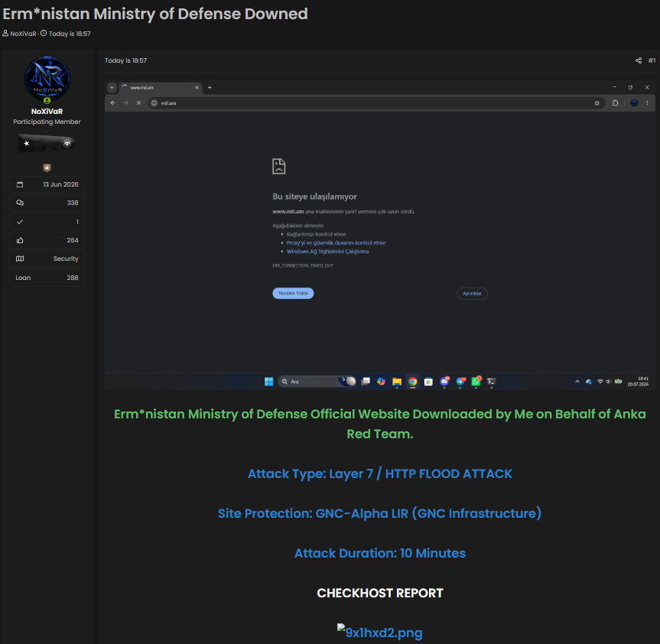
Task: Select the www.mil.am browser tab
Action: [x=160, y=87]
